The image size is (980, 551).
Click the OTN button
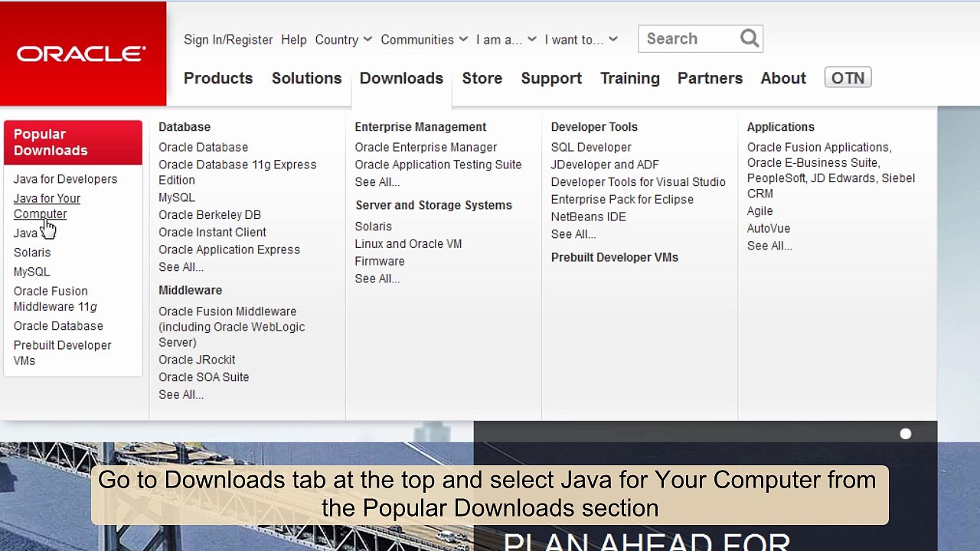(848, 78)
